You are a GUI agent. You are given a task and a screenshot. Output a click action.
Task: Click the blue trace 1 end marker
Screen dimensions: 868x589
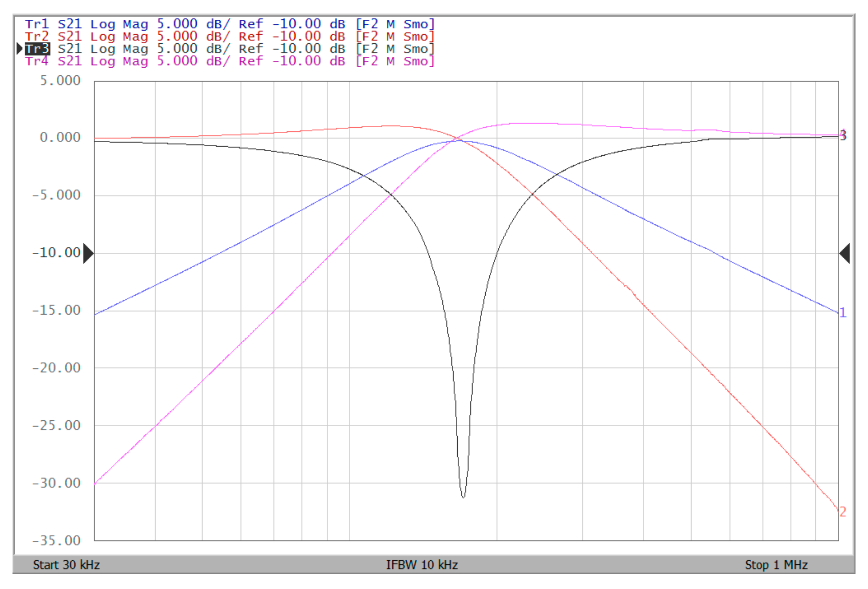point(843,312)
